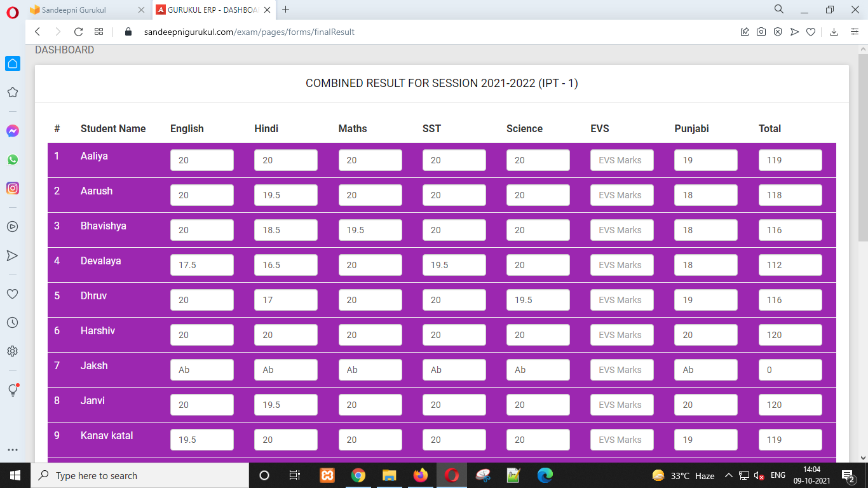Screen dimensions: 868x488
Task: Open the notification center icon
Action: tap(848, 475)
